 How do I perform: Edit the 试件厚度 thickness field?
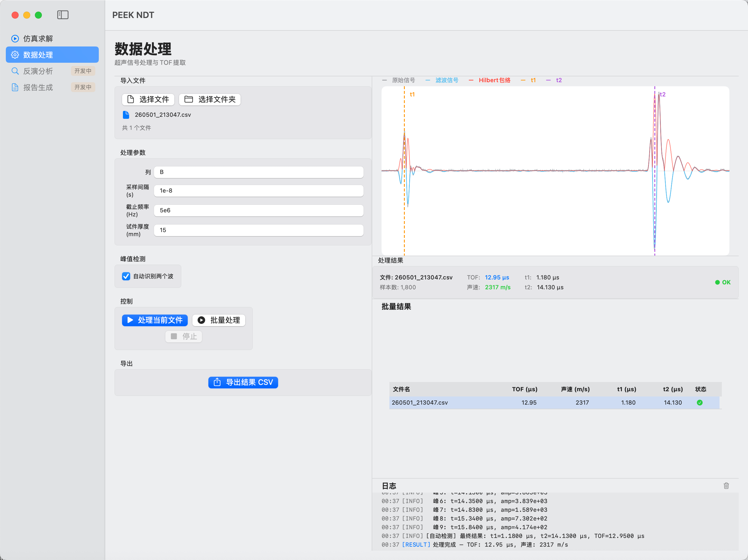pyautogui.click(x=259, y=230)
